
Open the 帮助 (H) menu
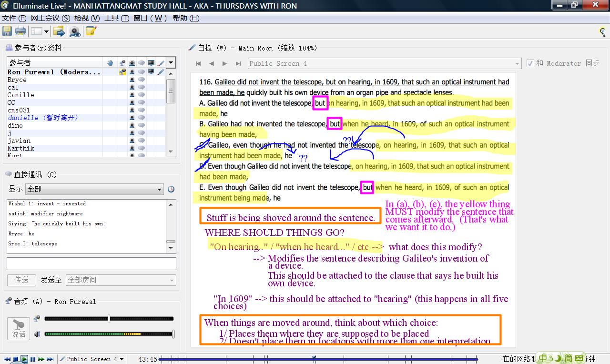click(x=186, y=18)
